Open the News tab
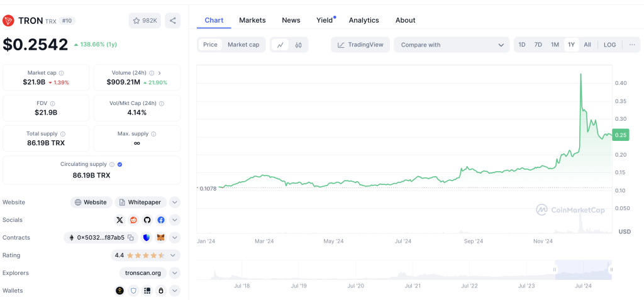644x300 pixels. (x=291, y=20)
